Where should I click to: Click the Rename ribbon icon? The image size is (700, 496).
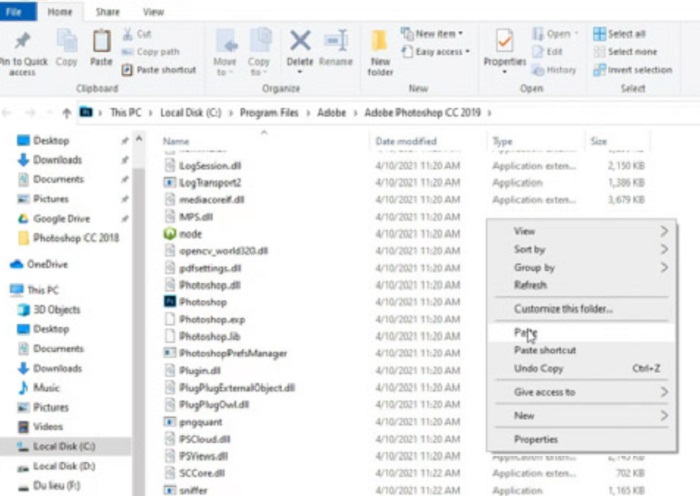click(336, 41)
